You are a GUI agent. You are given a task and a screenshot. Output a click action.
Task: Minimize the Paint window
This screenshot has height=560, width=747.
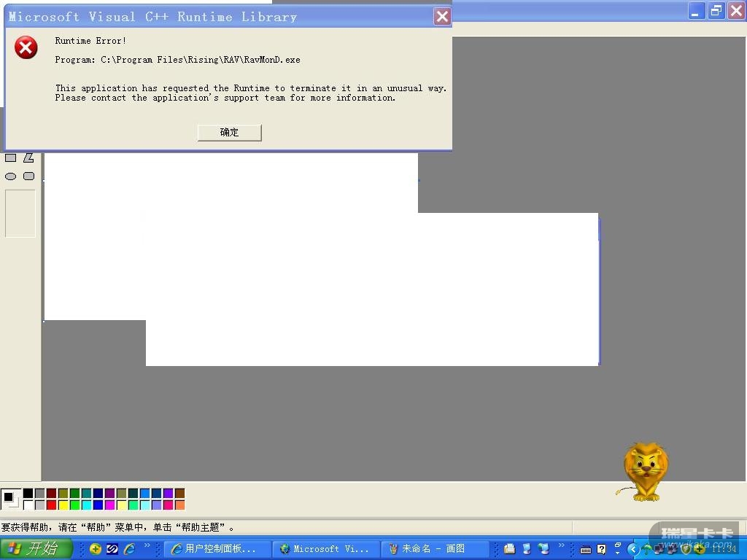[x=697, y=10]
